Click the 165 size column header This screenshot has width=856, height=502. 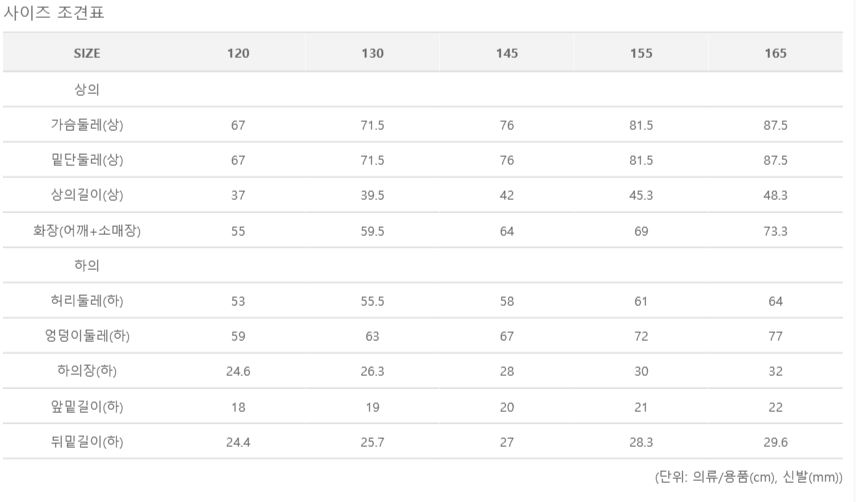[775, 54]
